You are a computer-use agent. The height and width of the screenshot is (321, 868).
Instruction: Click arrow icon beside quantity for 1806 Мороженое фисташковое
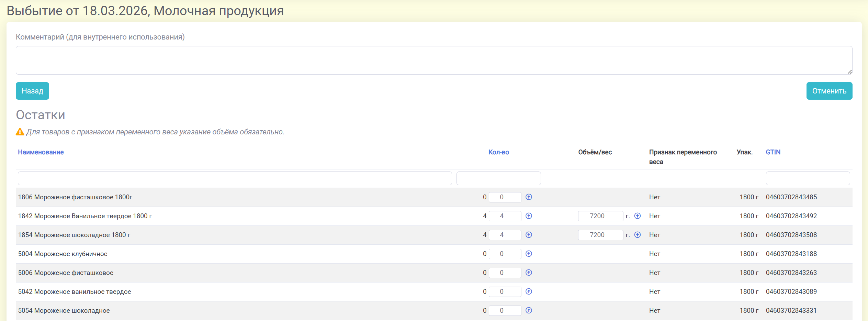click(x=529, y=197)
